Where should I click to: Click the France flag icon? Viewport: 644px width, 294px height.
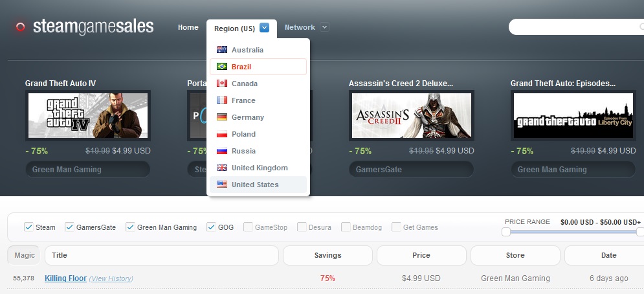click(222, 100)
